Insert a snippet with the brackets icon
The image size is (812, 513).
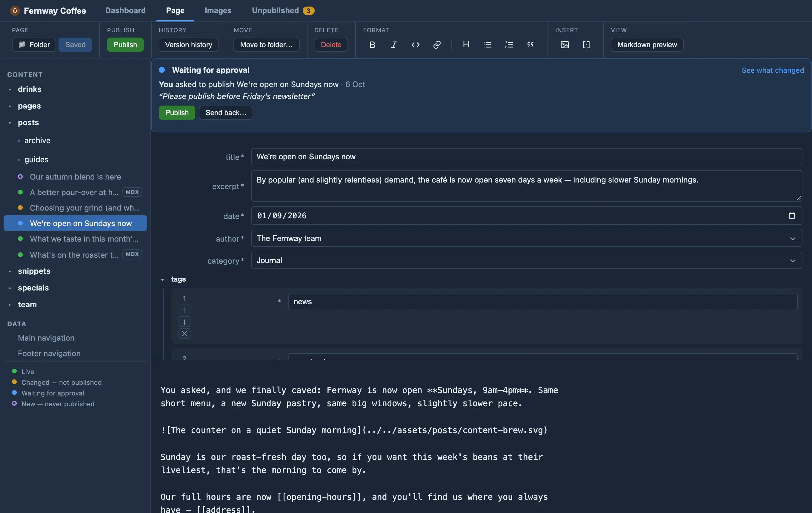click(586, 45)
